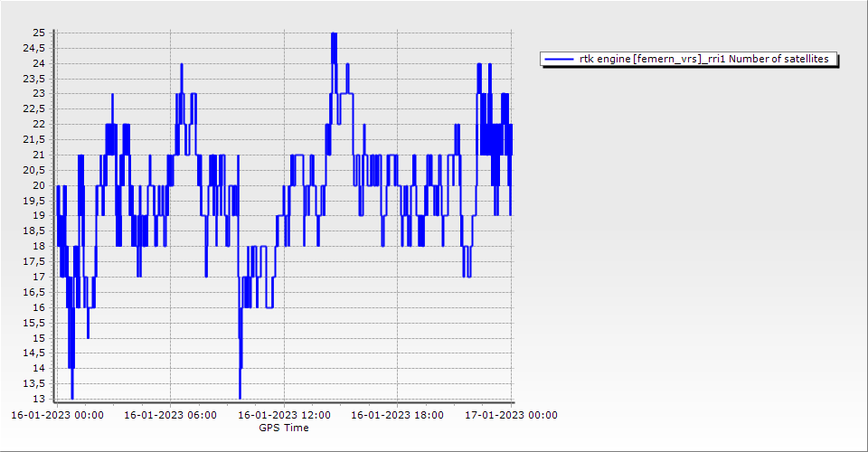Screen dimensions: 868x452
Task: Select the 17,5 tick label on y-axis
Action: (x=35, y=261)
